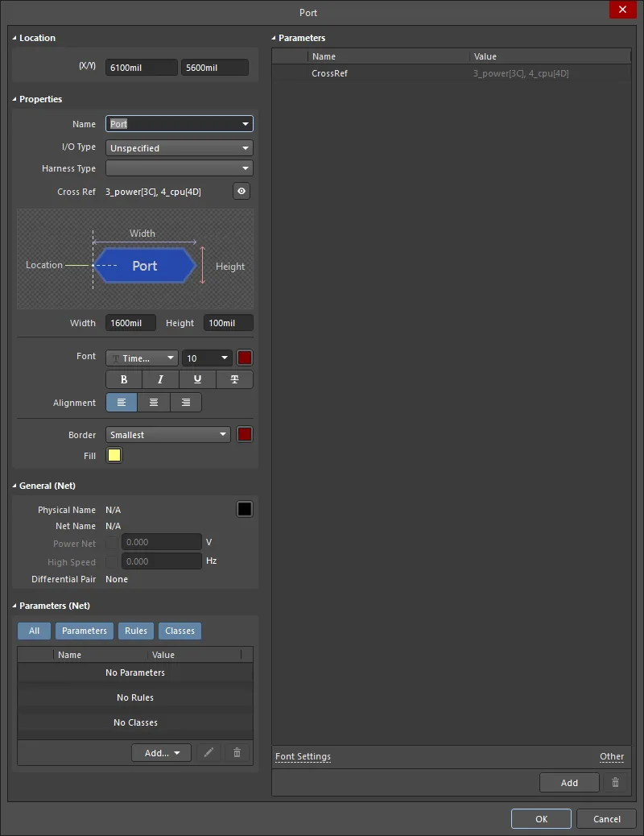Click the No Classes row
Screen dimensions: 644x836
click(x=135, y=722)
